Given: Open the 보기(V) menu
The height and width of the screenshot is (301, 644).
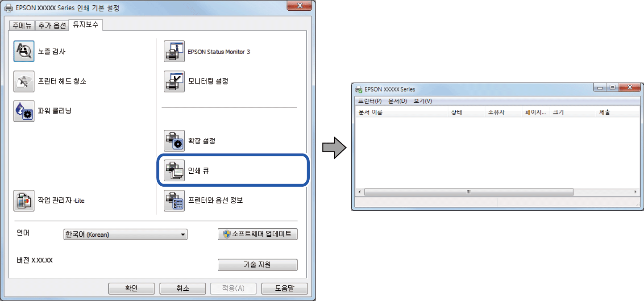Looking at the screenshot, I should coord(423,101).
